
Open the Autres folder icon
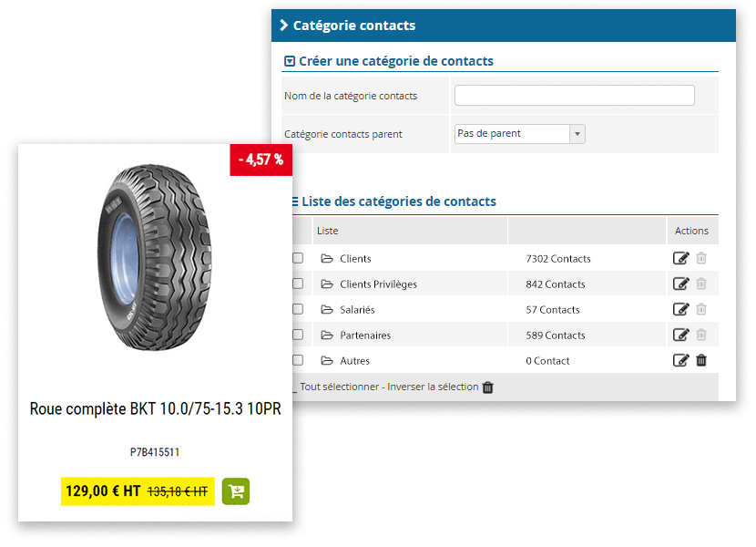point(327,361)
